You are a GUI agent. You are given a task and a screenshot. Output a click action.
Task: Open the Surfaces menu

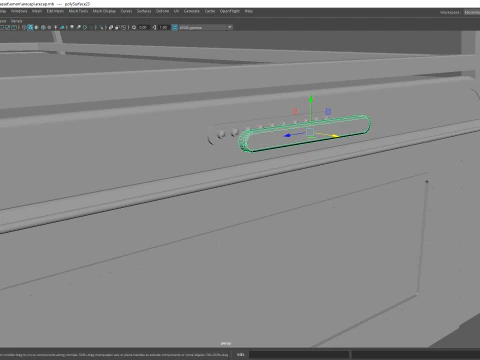144,11
